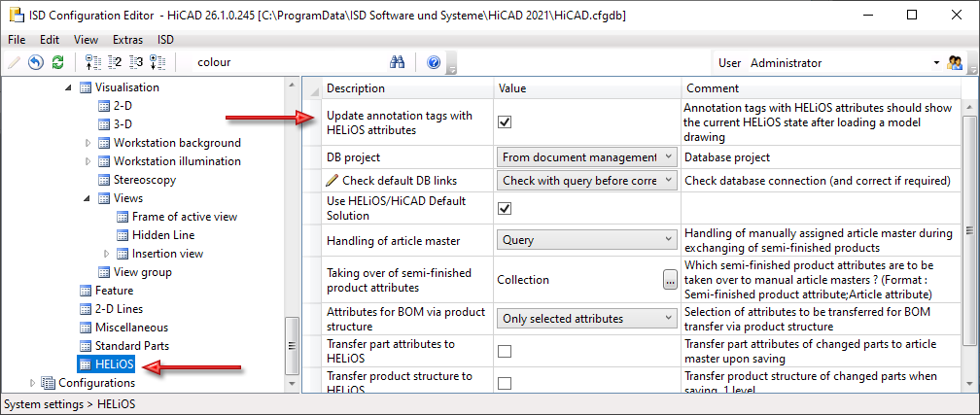Open the Extras menu
Image resolution: width=980 pixels, height=415 pixels.
[127, 40]
